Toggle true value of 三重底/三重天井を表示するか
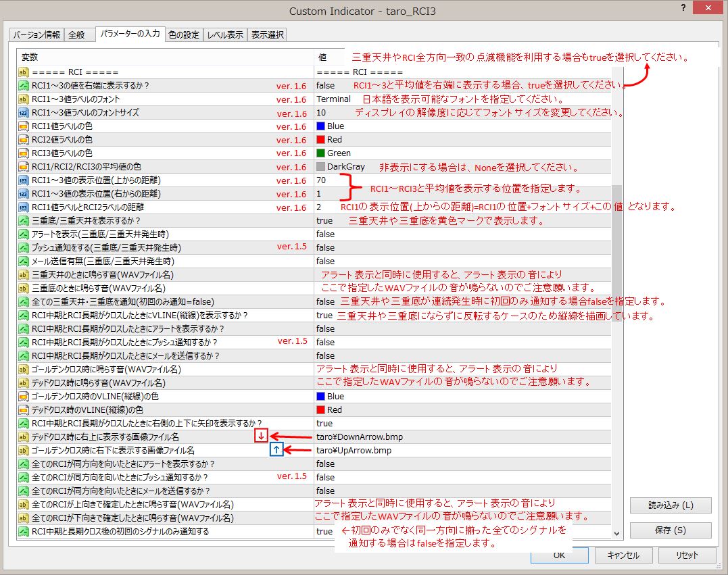 (324, 221)
